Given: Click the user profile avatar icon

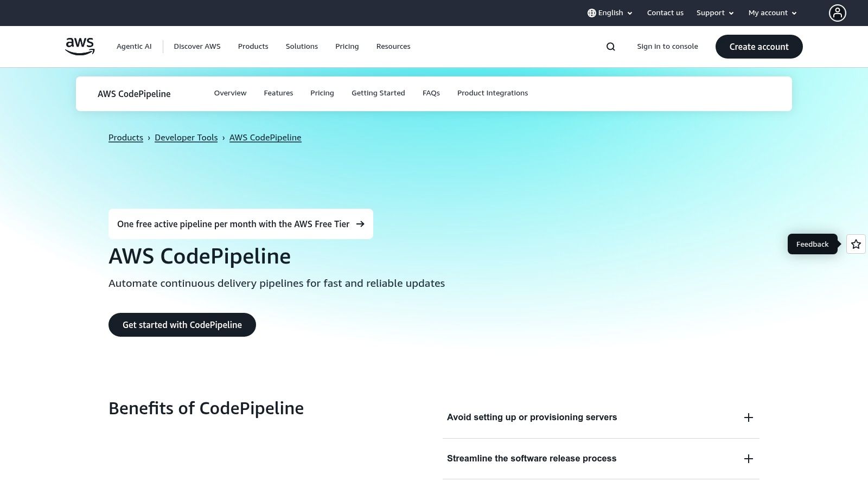Looking at the screenshot, I should point(837,13).
